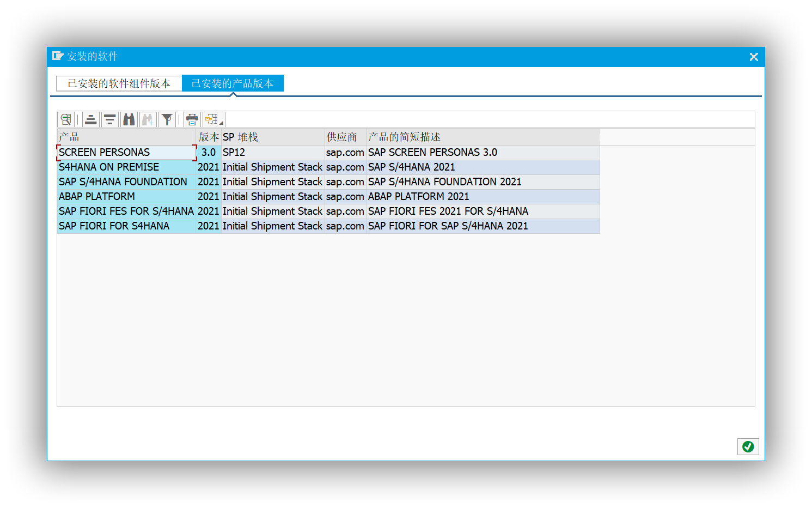Click description SAP FIORI FOR SAP S/4HANA 2021
The image size is (812, 508).
coord(483,226)
